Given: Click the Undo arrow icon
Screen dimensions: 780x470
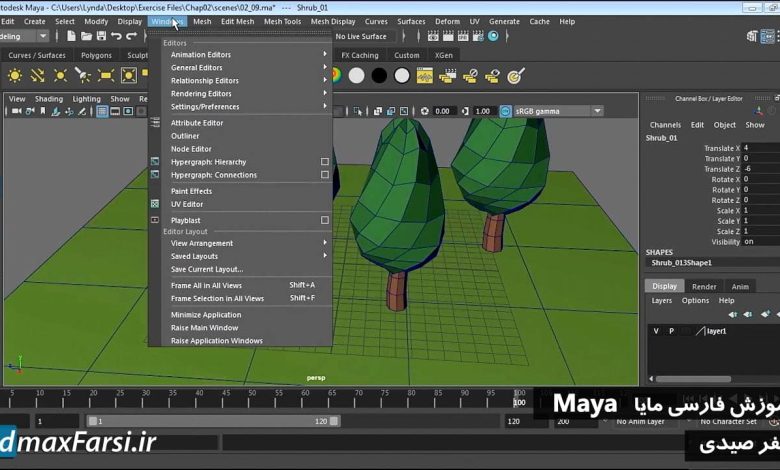Looking at the screenshot, I should [116, 36].
